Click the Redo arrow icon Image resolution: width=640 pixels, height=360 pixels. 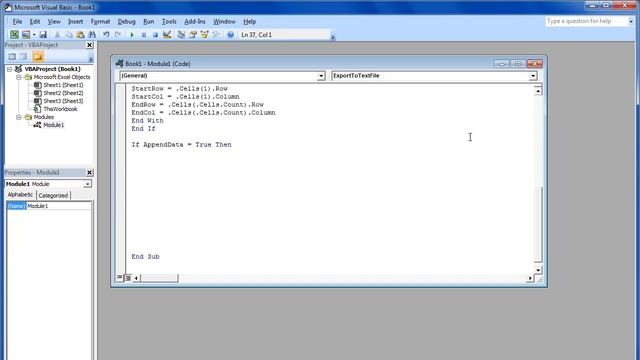click(118, 35)
